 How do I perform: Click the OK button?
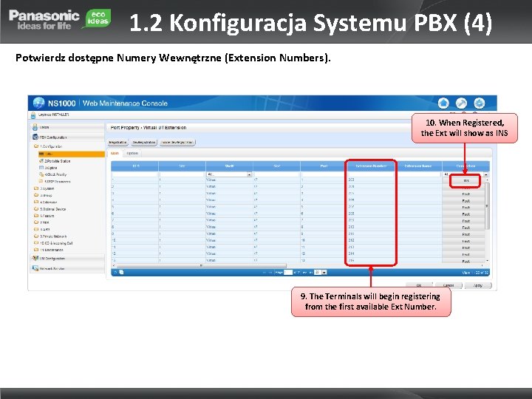click(419, 285)
